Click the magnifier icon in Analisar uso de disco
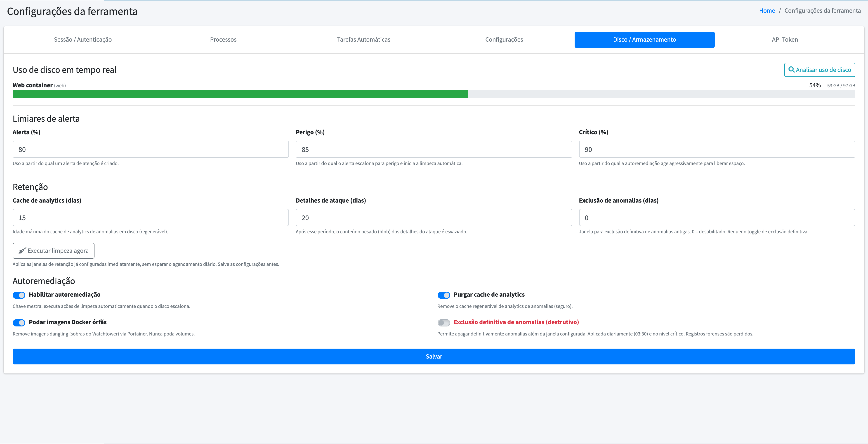 pyautogui.click(x=791, y=70)
